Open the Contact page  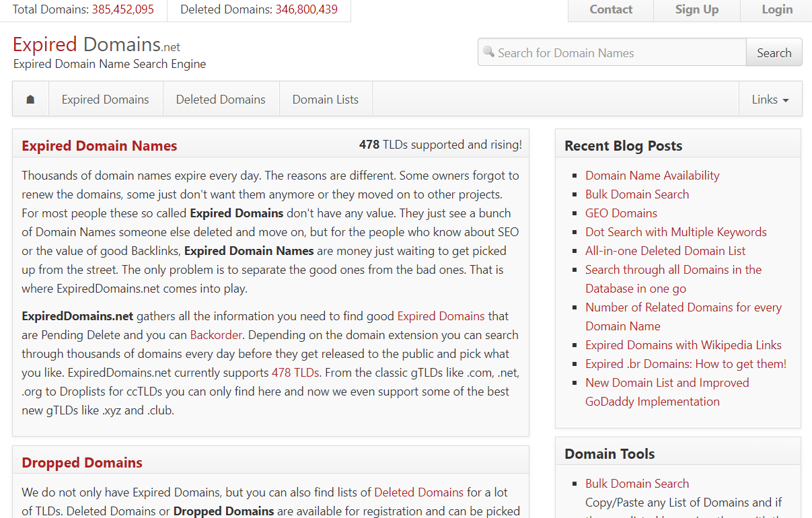611,9
